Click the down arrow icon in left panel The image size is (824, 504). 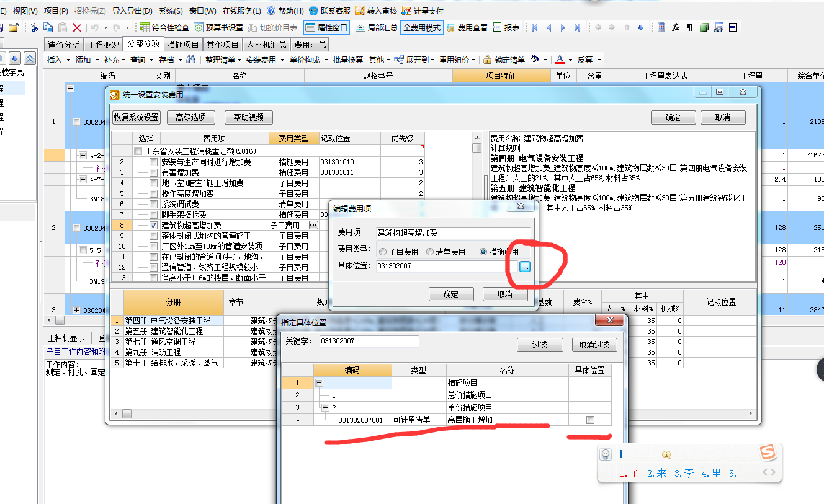pyautogui.click(x=14, y=58)
